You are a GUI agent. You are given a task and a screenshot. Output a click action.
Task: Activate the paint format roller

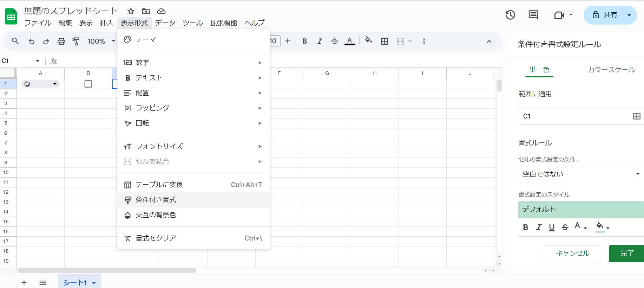(76, 41)
